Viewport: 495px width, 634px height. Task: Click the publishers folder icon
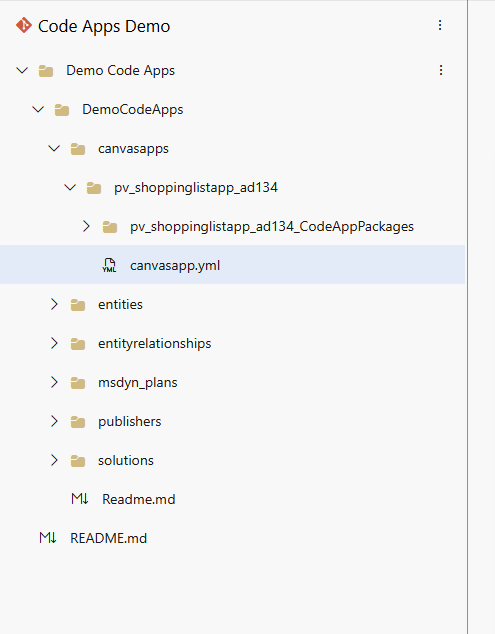[78, 422]
